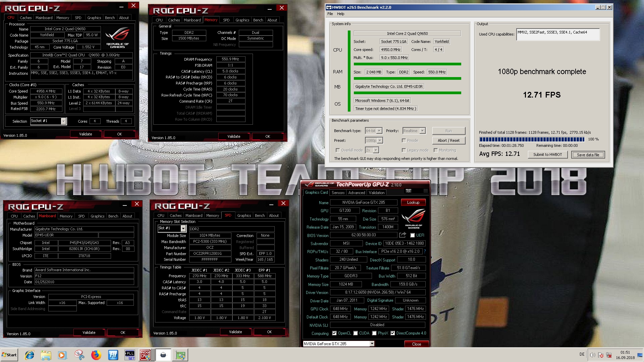Open Benchmark type 64-bit dropdown

[374, 131]
